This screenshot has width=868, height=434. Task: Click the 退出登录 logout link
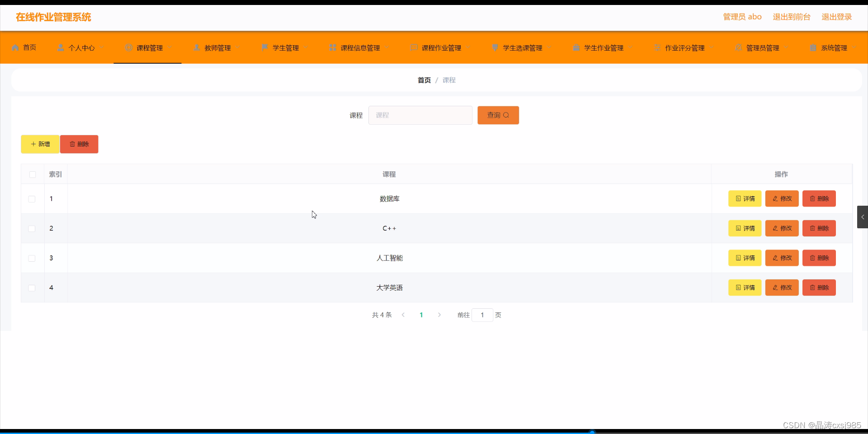836,17
